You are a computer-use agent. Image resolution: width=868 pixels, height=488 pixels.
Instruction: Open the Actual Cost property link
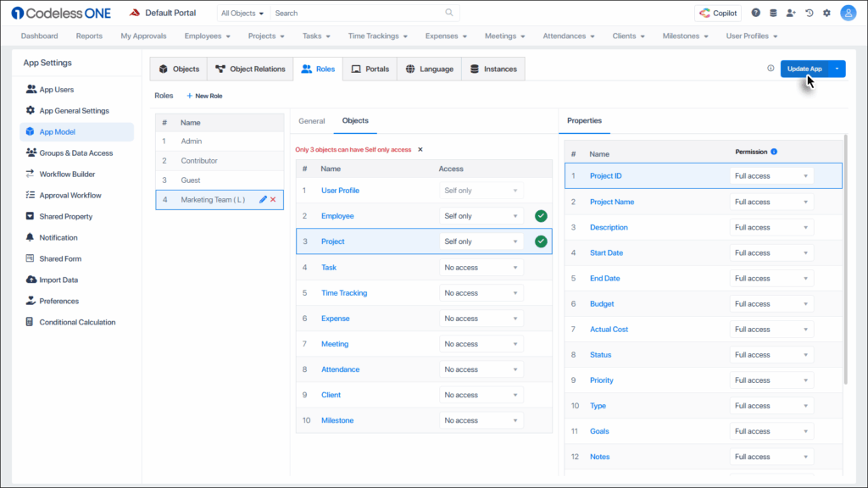click(609, 330)
